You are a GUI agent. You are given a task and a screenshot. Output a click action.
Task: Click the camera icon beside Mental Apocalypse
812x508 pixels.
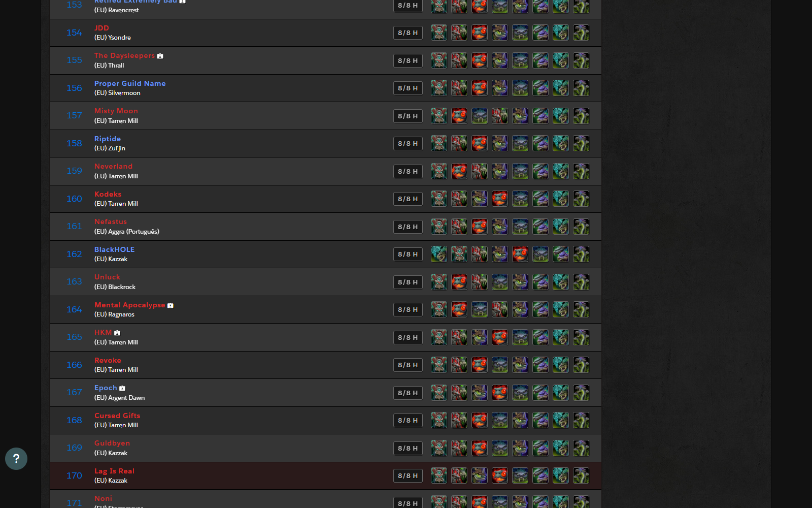tap(171, 305)
